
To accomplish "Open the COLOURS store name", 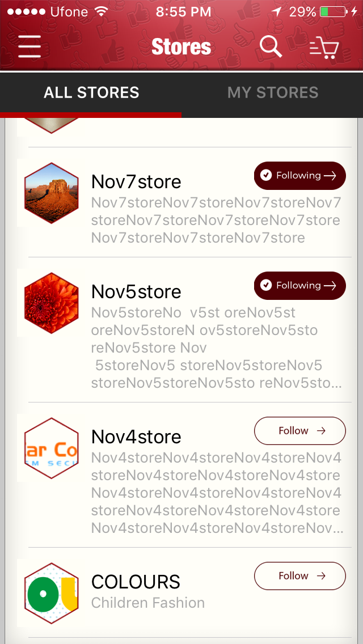I will (x=136, y=582).
